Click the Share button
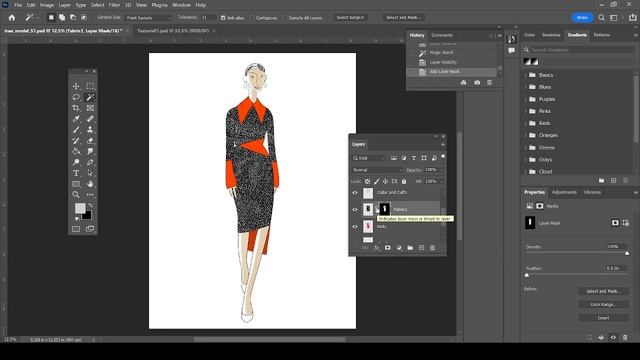 coord(582,18)
